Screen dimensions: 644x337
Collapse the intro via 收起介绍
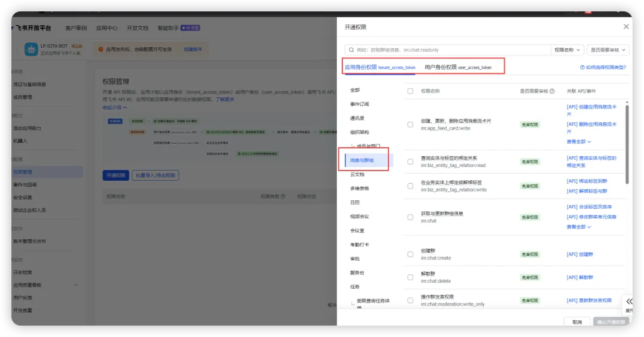tap(114, 108)
